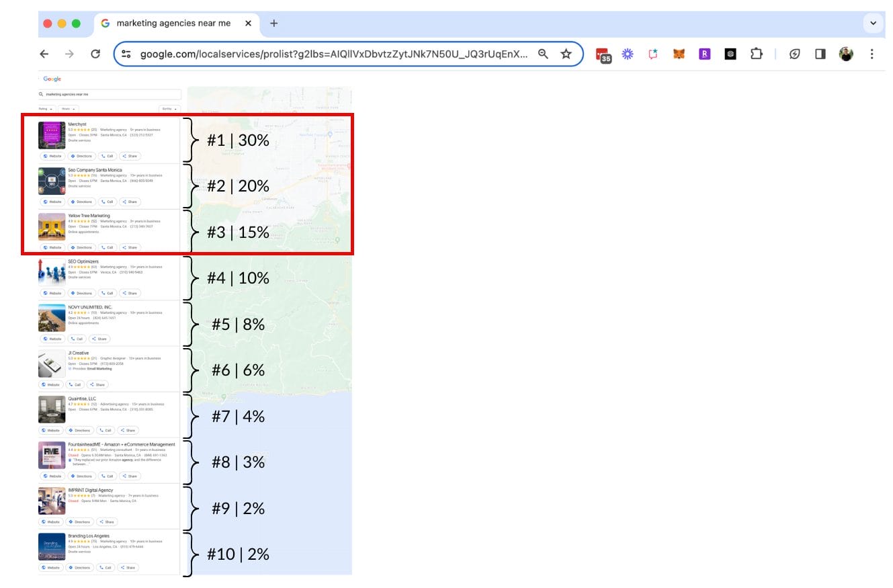The image size is (893, 588).
Task: Open the purple R extension
Action: (x=704, y=54)
